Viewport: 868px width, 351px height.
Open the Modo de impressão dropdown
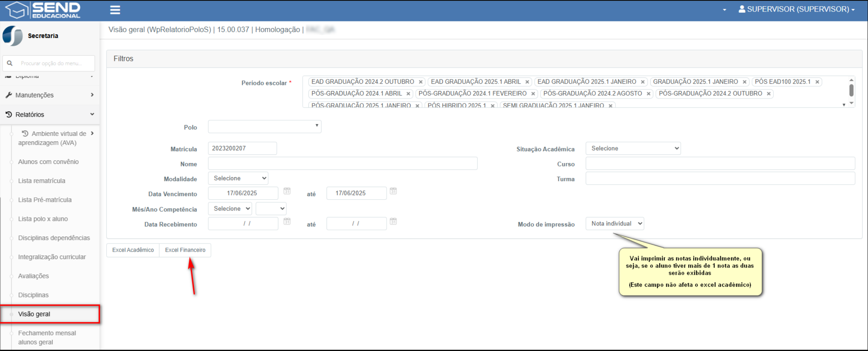pyautogui.click(x=615, y=224)
